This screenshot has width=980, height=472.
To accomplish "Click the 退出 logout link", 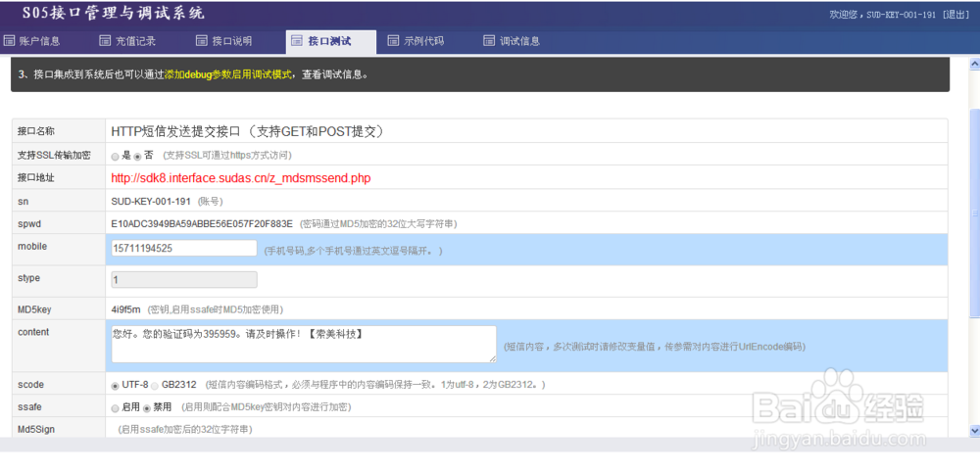I will click(955, 15).
